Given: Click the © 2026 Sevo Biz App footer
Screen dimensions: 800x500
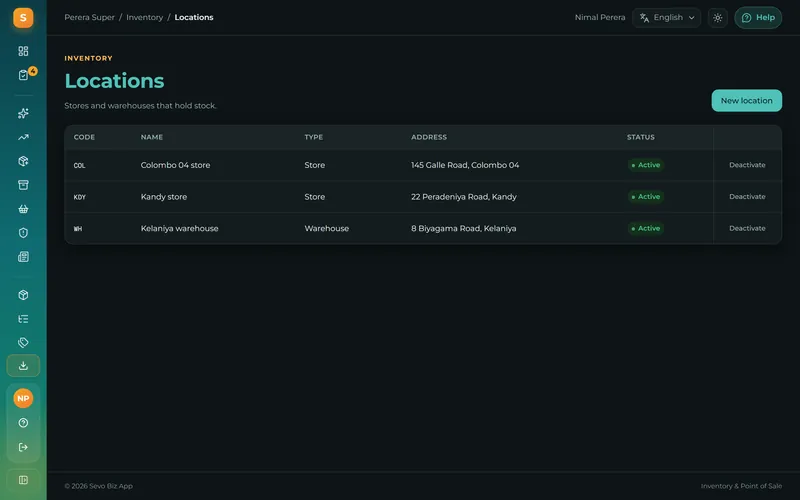Looking at the screenshot, I should (x=98, y=486).
